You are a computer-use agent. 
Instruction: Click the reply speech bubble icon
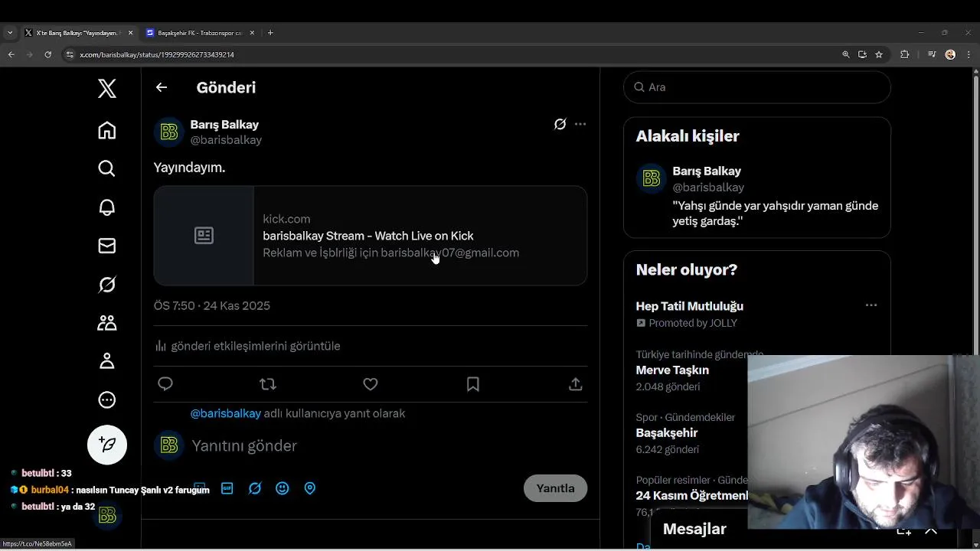(x=165, y=384)
